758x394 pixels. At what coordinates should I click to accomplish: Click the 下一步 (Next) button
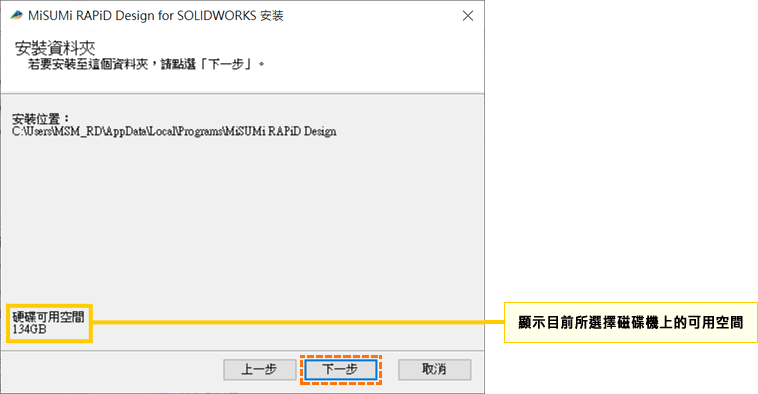(x=340, y=369)
